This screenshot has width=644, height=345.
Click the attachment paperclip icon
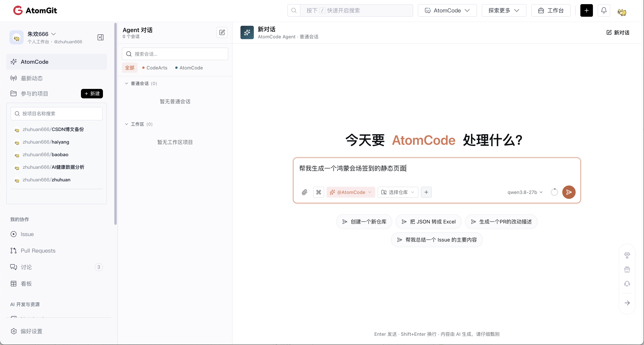click(x=304, y=192)
